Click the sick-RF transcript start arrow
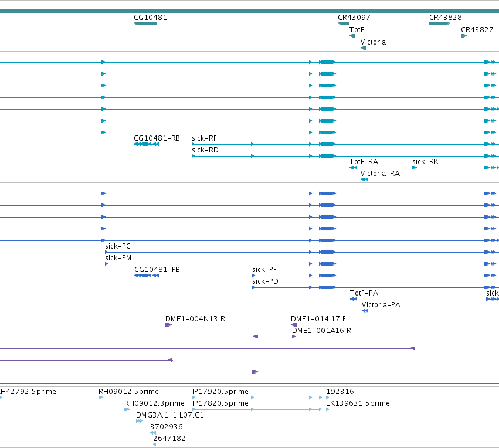Viewport: 499px width, 448px height. point(193,144)
